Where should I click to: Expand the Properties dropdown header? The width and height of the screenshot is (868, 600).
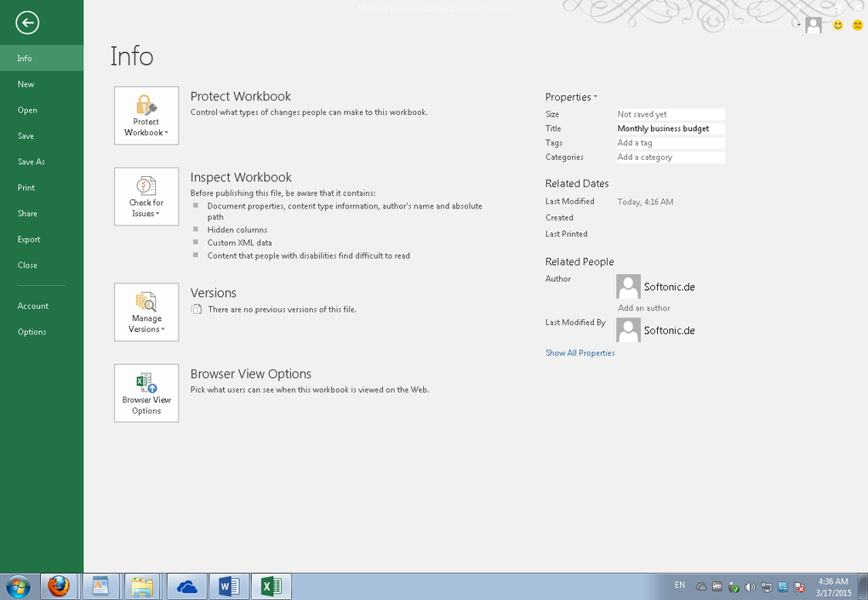click(x=571, y=97)
